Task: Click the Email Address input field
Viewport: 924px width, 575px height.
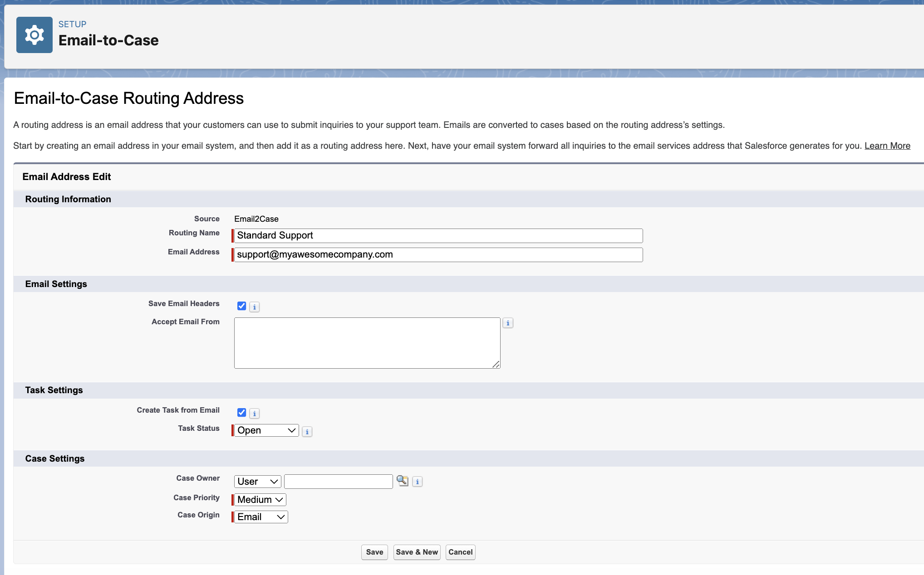Action: coord(438,255)
